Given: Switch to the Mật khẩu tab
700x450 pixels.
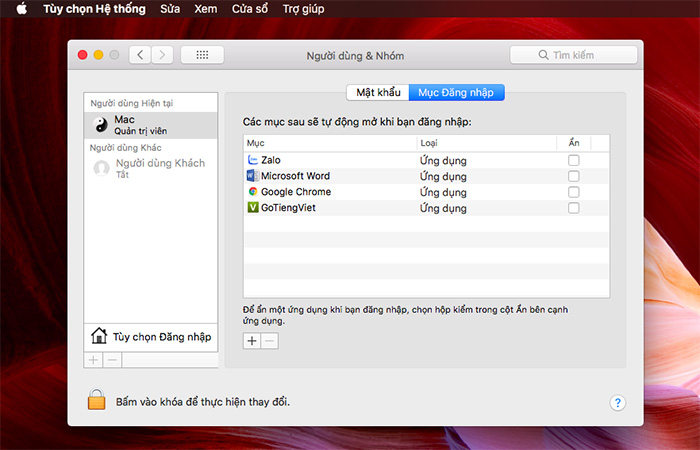Looking at the screenshot, I should click(x=378, y=92).
